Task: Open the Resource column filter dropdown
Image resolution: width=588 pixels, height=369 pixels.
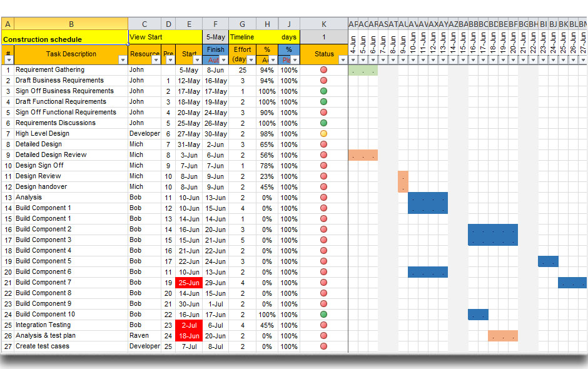Action: pyautogui.click(x=155, y=60)
